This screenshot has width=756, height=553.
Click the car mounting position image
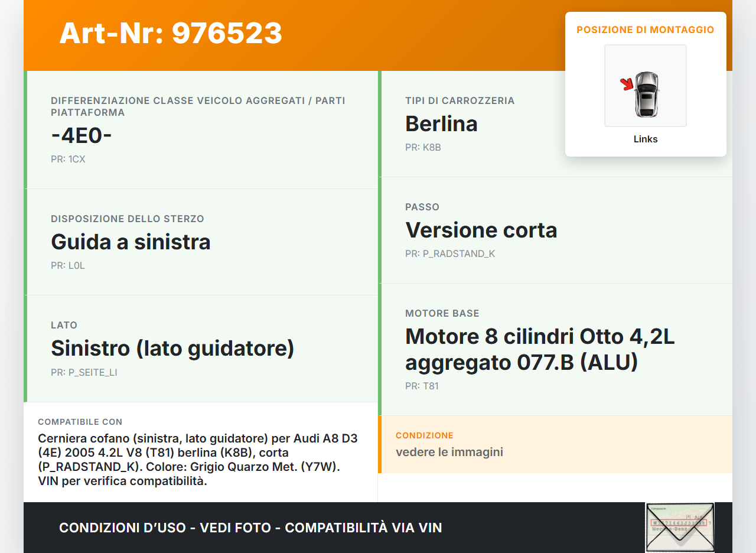click(x=646, y=86)
